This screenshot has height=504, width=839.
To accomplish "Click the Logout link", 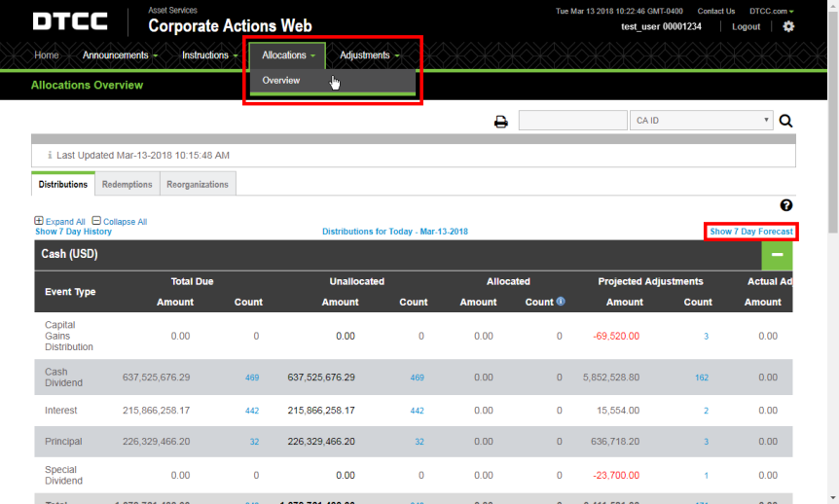I will pyautogui.click(x=746, y=26).
